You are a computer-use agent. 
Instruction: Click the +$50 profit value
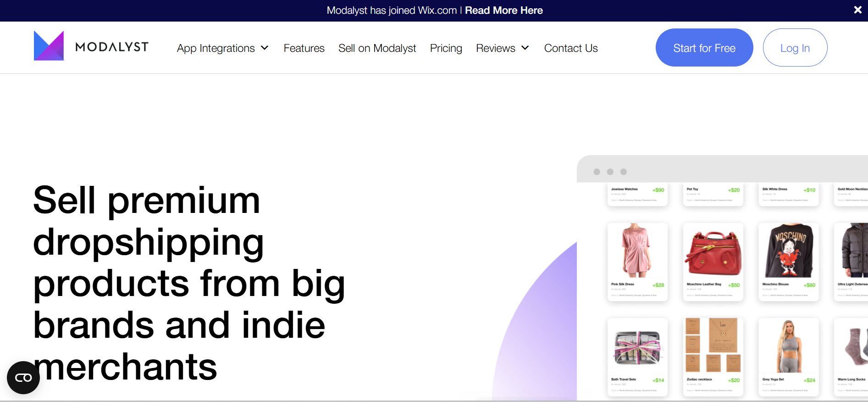coord(734,285)
